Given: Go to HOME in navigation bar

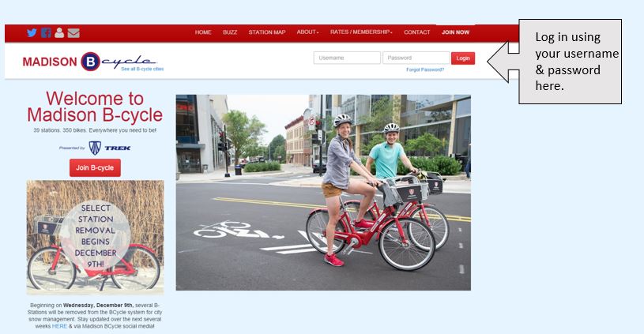Looking at the screenshot, I should (203, 32).
